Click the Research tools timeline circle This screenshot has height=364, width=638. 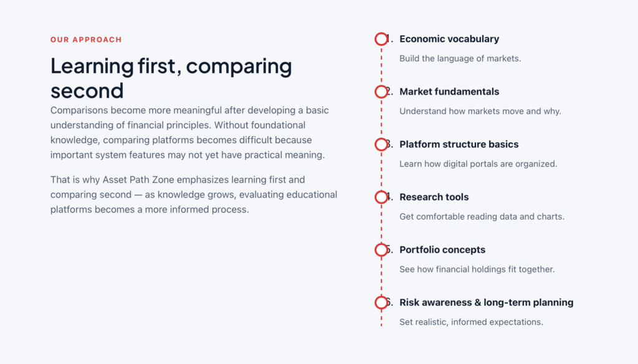point(381,197)
